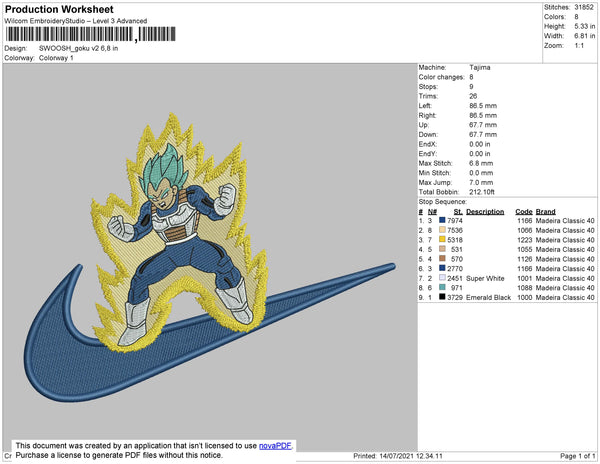This screenshot has width=600, height=464.
Task: Click the barcode under the worksheet title
Action: click(x=91, y=34)
